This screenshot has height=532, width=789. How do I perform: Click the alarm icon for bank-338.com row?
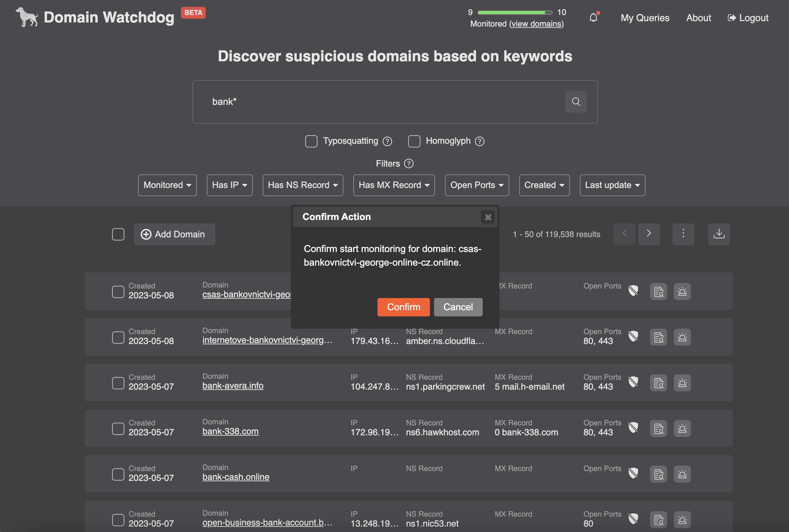(x=682, y=428)
